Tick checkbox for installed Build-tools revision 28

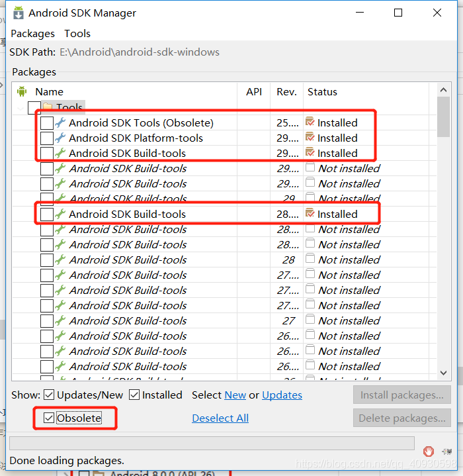(47, 214)
